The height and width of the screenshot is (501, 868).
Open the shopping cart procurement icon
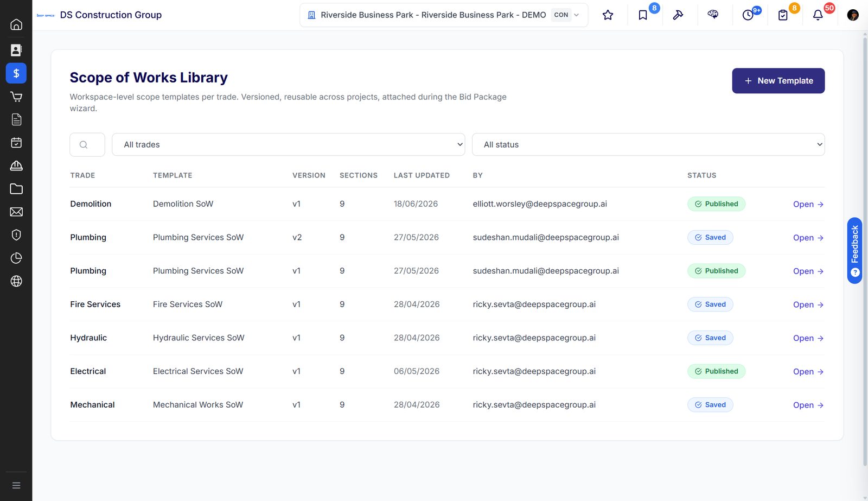[x=16, y=97]
